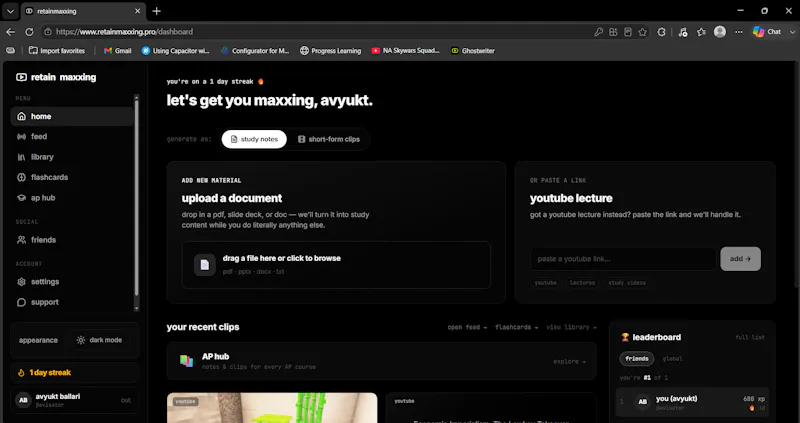The height and width of the screenshot is (423, 800).
Task: Click the split screen icon in address bar
Action: point(613,32)
